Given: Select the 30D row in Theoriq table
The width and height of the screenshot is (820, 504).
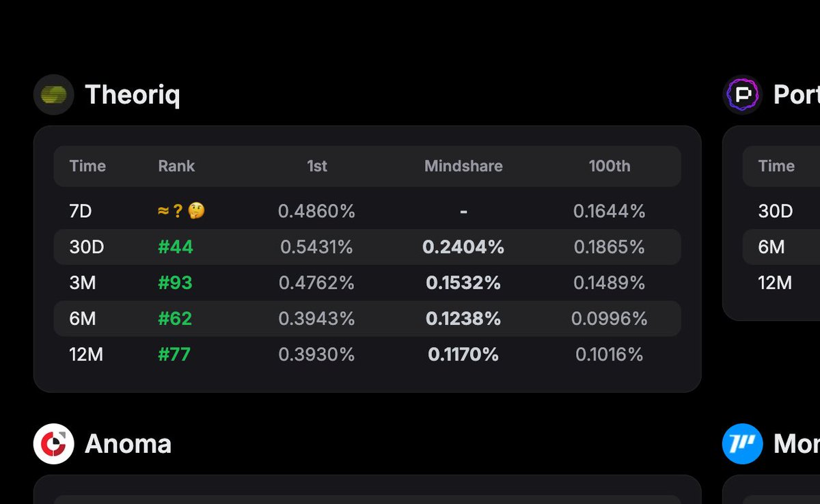Looking at the screenshot, I should pyautogui.click(x=368, y=247).
